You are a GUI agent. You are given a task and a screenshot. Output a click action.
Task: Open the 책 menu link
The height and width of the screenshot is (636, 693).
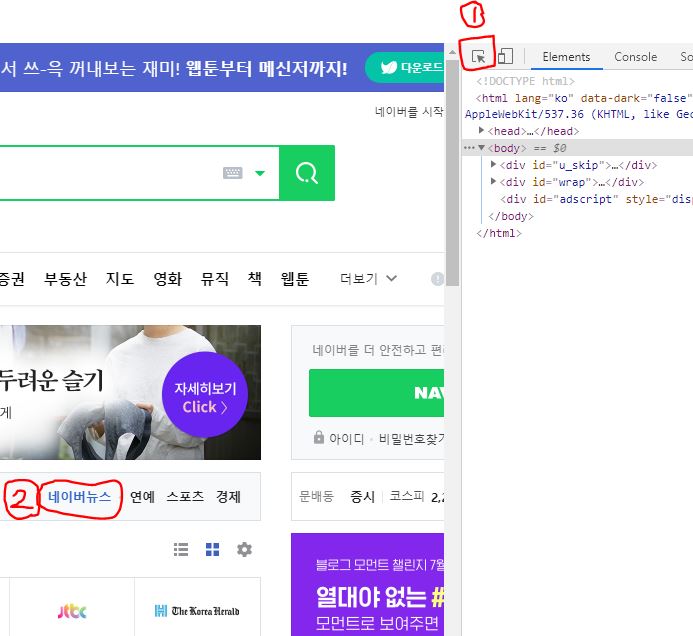tap(255, 279)
